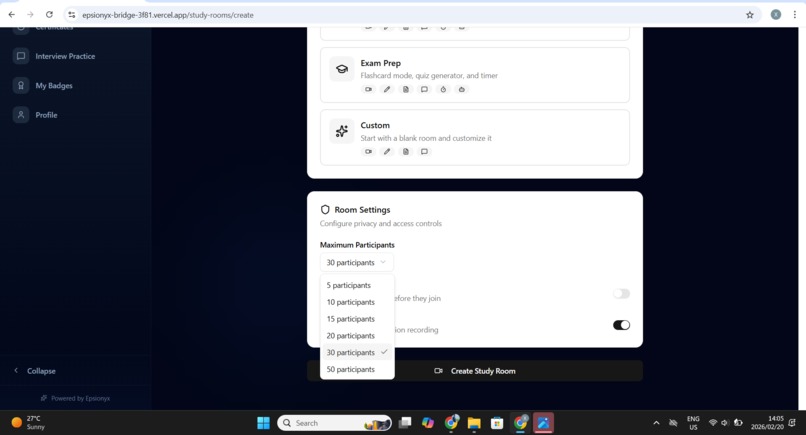
Task: Disable the session recording toggle
Action: (621, 325)
